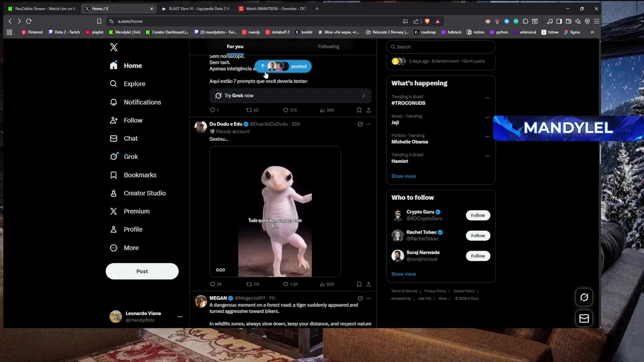Open Chat in the sidebar
The height and width of the screenshot is (362, 644).
point(124,138)
